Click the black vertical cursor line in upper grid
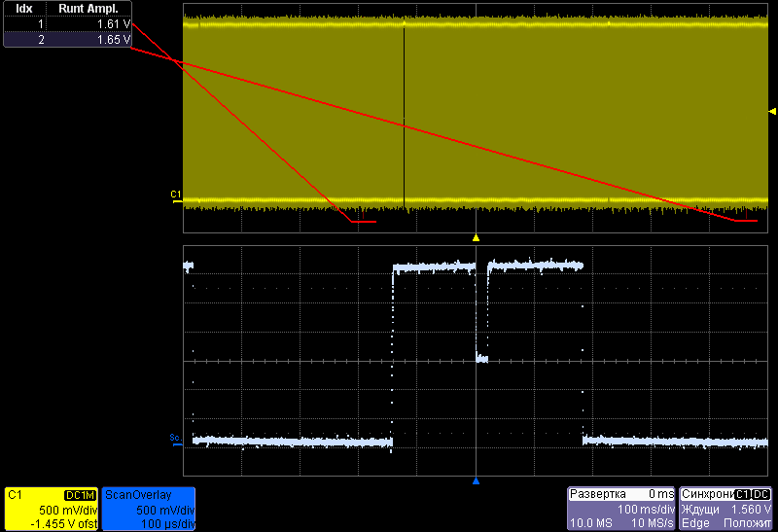Screen dimensions: 778x532 click(x=404, y=117)
